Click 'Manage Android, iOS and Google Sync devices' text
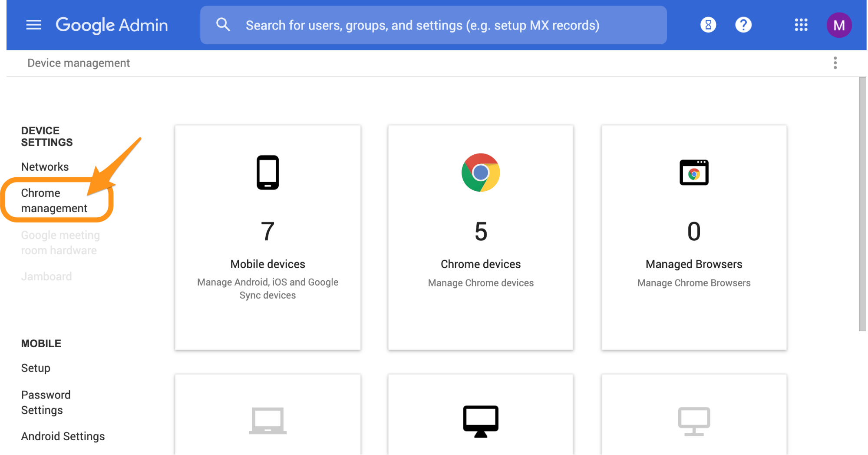The height and width of the screenshot is (455, 868). (x=267, y=289)
